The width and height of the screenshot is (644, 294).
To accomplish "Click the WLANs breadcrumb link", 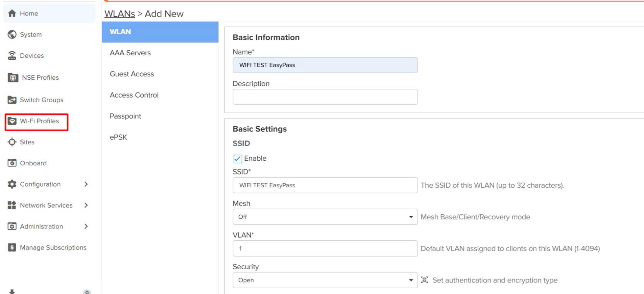I will [x=120, y=14].
